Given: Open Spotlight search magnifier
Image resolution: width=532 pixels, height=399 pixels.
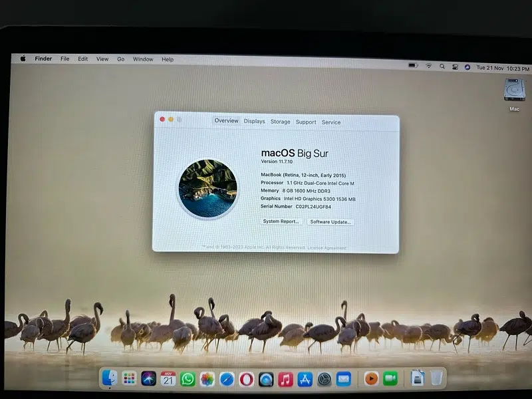Looking at the screenshot, I should coord(442,66).
